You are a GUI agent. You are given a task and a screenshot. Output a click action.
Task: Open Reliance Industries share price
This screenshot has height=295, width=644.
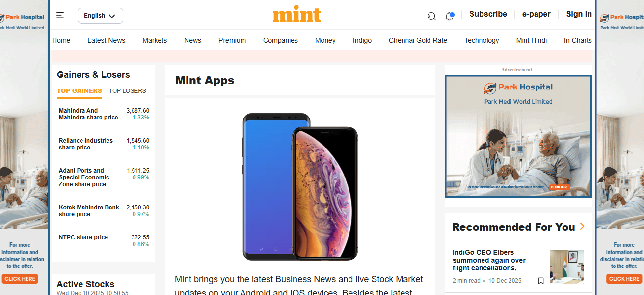coord(86,144)
